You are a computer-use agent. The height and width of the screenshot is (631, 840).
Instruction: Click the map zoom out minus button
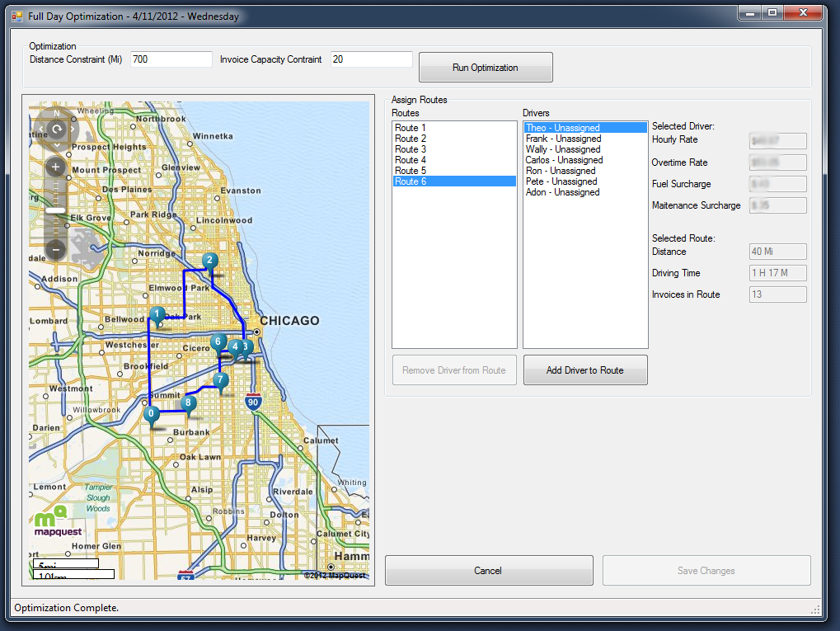55,250
